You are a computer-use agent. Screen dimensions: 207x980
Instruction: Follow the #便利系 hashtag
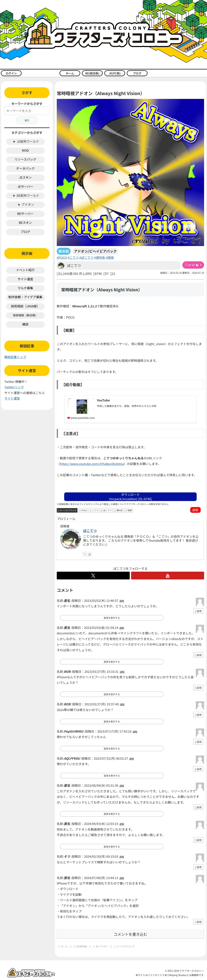(100, 258)
